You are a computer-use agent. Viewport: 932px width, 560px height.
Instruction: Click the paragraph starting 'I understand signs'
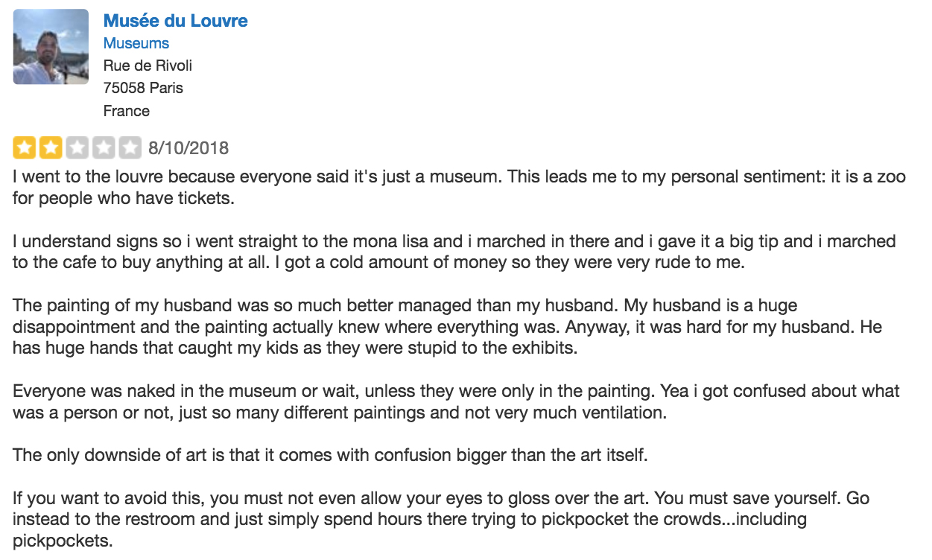point(454,253)
